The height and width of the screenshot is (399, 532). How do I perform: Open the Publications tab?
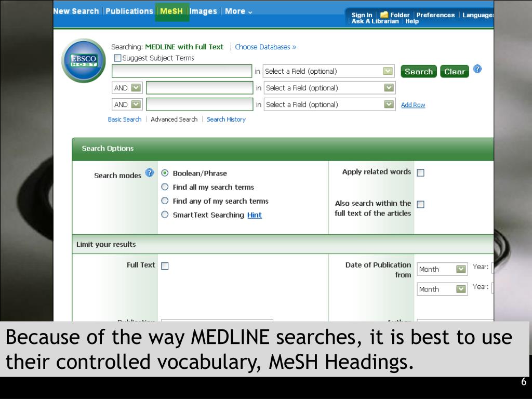[x=129, y=11]
